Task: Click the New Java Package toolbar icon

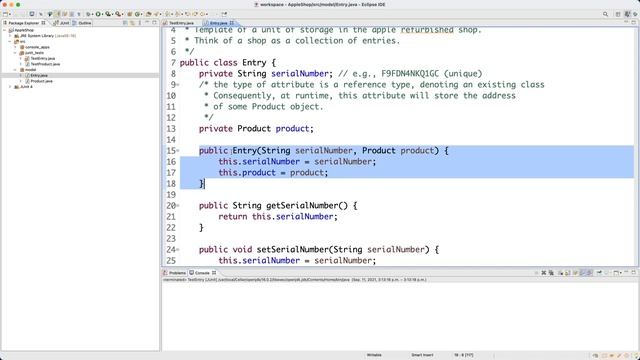Action: tap(129, 14)
